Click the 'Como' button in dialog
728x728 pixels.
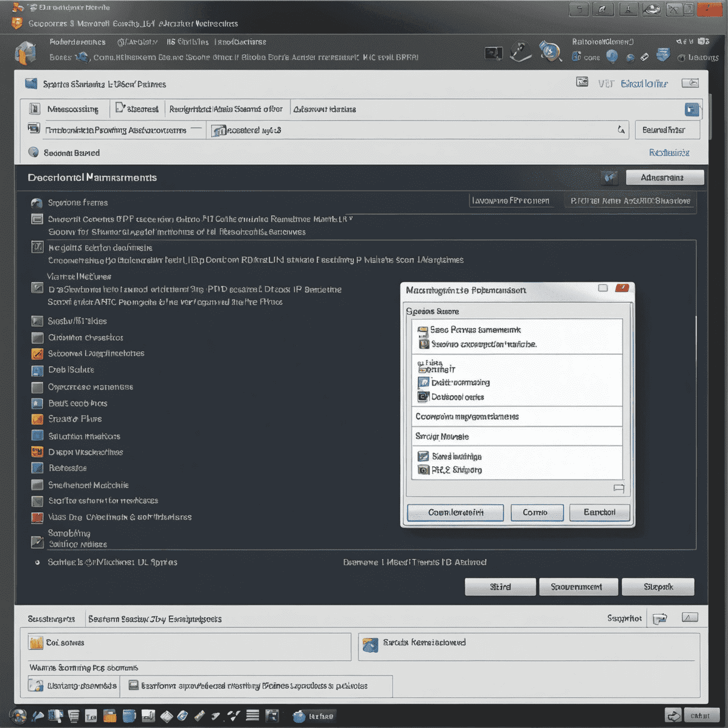537,512
